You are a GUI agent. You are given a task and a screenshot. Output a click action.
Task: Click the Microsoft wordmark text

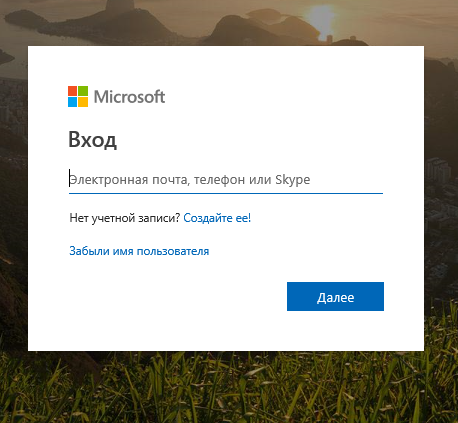click(x=129, y=97)
